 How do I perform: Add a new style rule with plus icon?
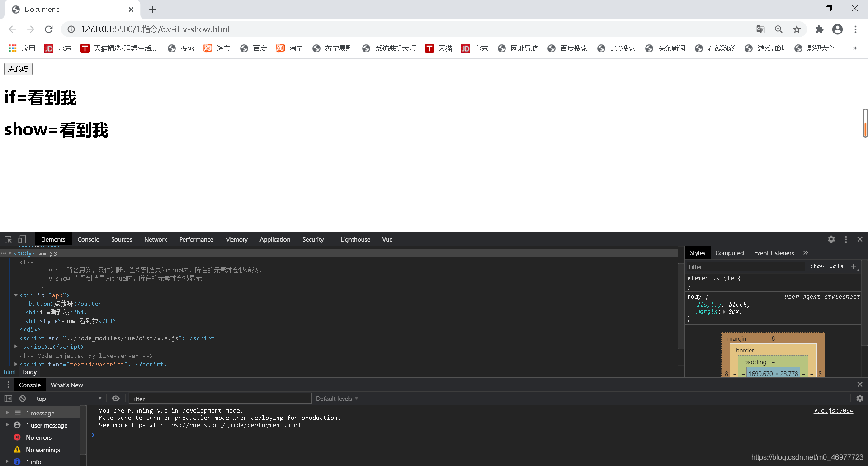pyautogui.click(x=854, y=266)
